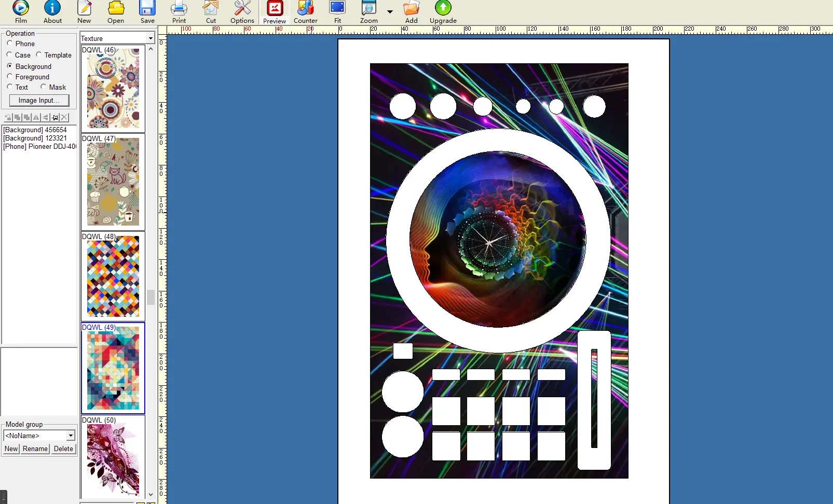Open the Counter tool
This screenshot has height=504, width=833.
click(x=305, y=12)
